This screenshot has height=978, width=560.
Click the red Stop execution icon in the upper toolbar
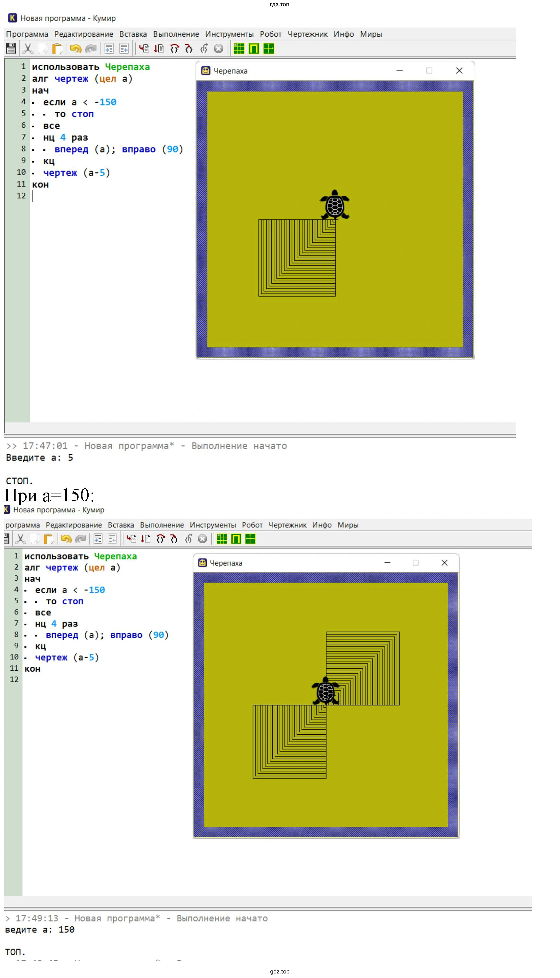tap(218, 48)
